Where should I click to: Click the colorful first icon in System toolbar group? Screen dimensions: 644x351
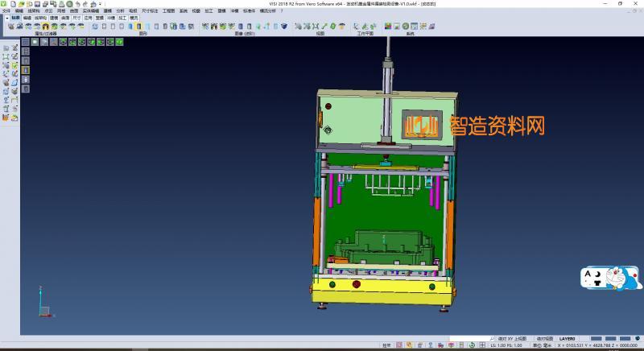390,27
